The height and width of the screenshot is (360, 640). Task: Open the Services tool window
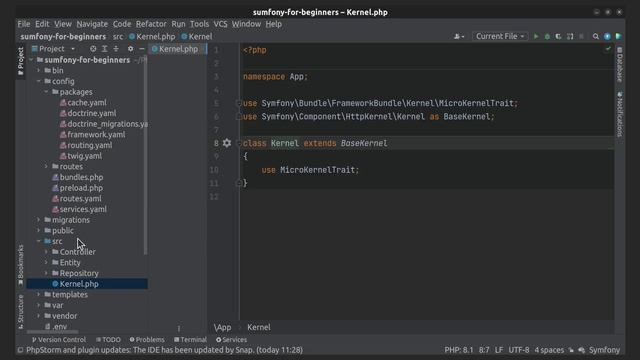coord(231,340)
